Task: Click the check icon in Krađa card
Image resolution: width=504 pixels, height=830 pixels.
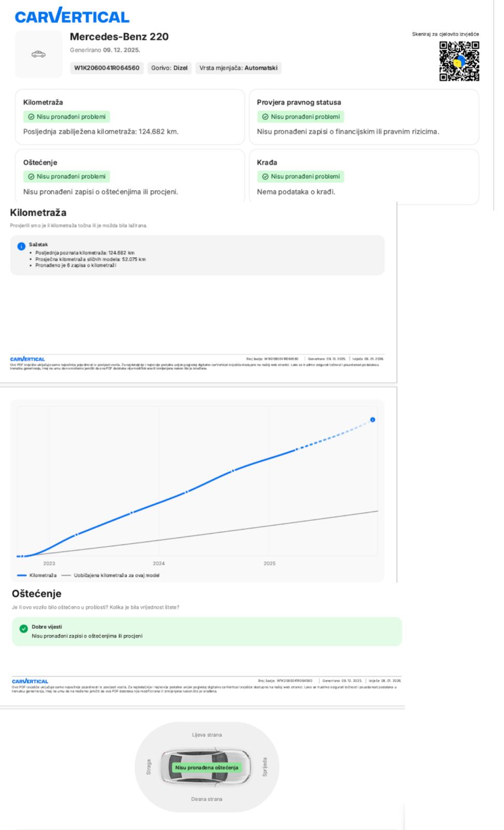Action: click(x=265, y=176)
